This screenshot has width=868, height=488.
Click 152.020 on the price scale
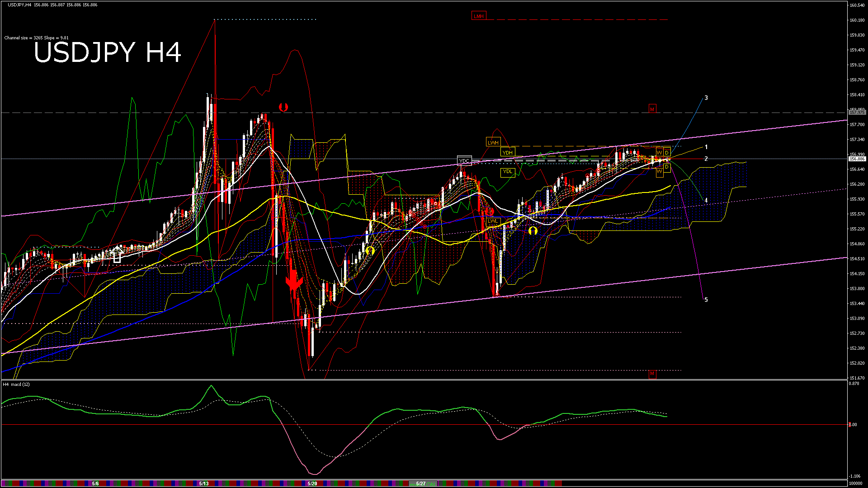point(857,363)
